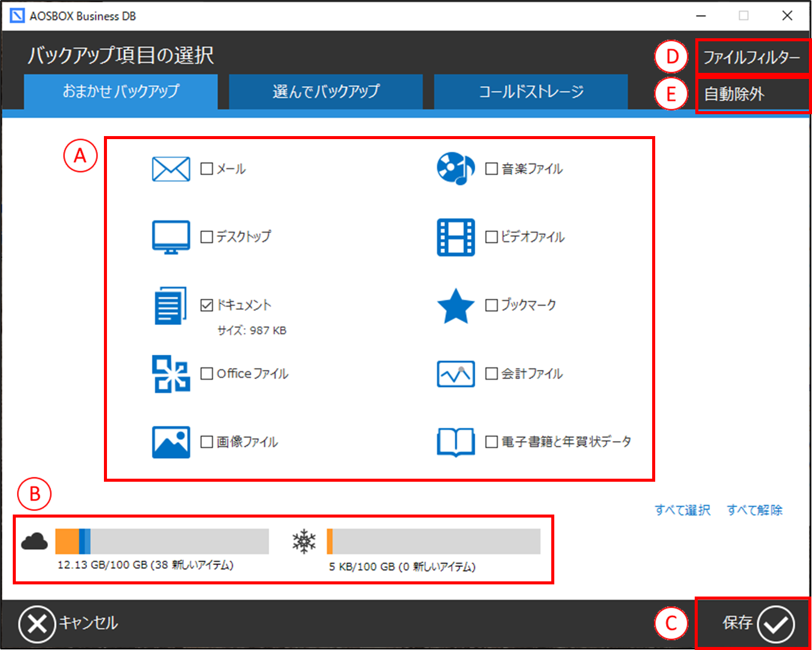
Task: Click the video files filmstrip icon
Action: click(456, 237)
